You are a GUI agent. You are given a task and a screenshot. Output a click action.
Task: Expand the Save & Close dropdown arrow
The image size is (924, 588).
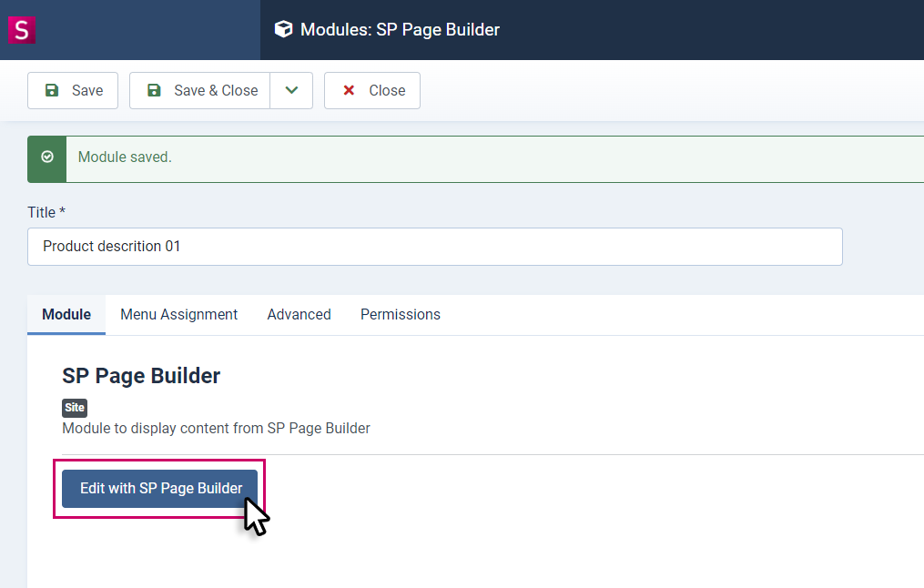291,91
